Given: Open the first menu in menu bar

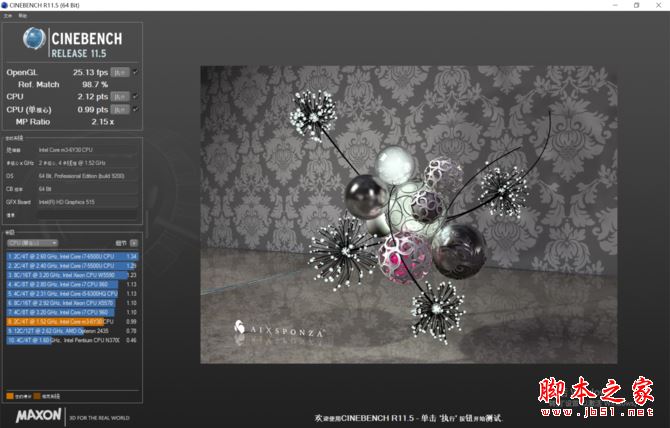Looking at the screenshot, I should [x=8, y=16].
